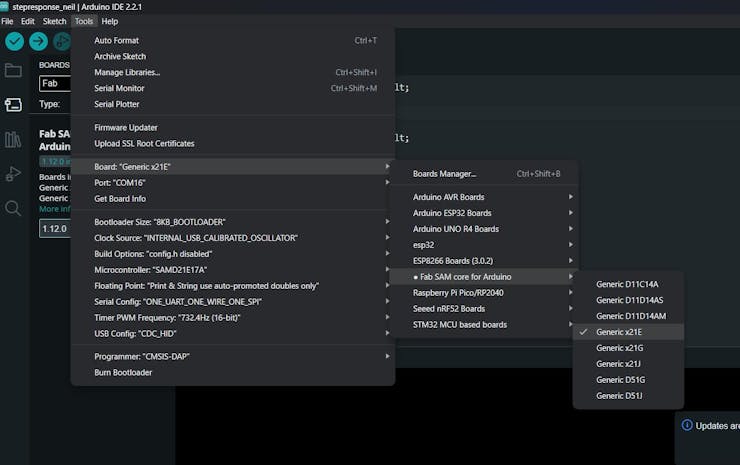740x465 pixels.
Task: Select Generic D11D14AS board
Action: coord(628,300)
